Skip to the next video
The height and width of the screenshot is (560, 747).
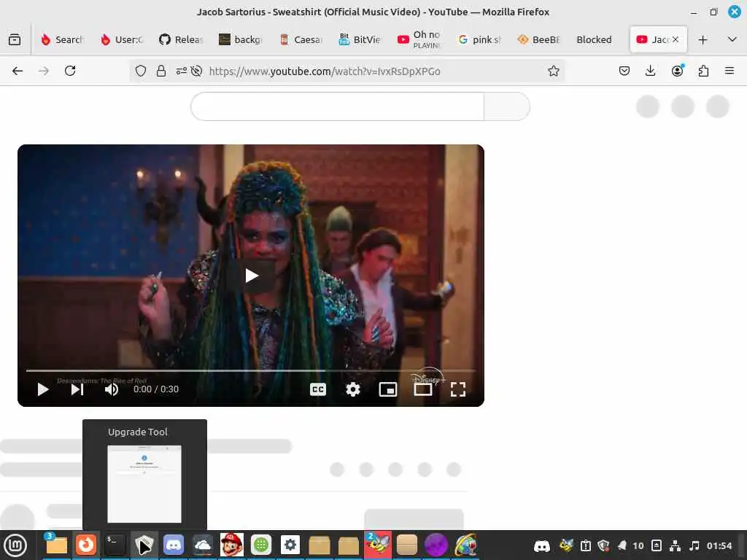click(x=77, y=389)
